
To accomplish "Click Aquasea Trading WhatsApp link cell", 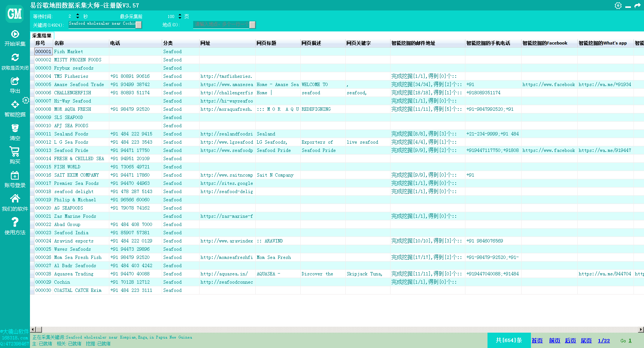I will (605, 274).
